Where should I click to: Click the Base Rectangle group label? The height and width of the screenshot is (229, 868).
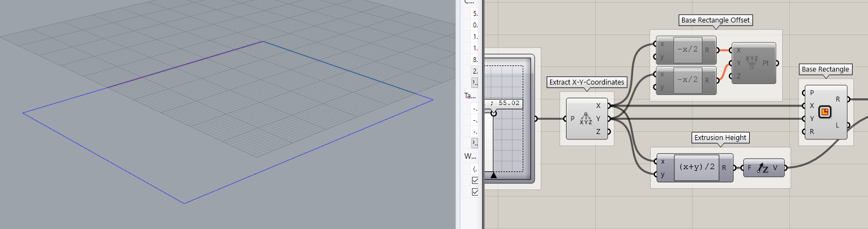click(x=825, y=69)
